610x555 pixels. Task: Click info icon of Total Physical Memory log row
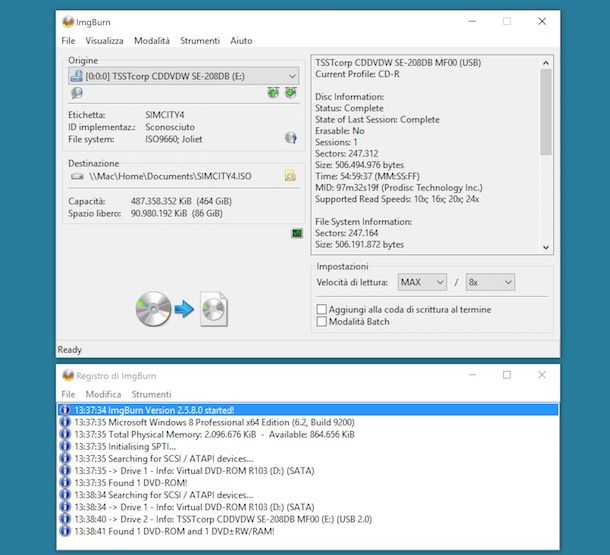click(65, 434)
